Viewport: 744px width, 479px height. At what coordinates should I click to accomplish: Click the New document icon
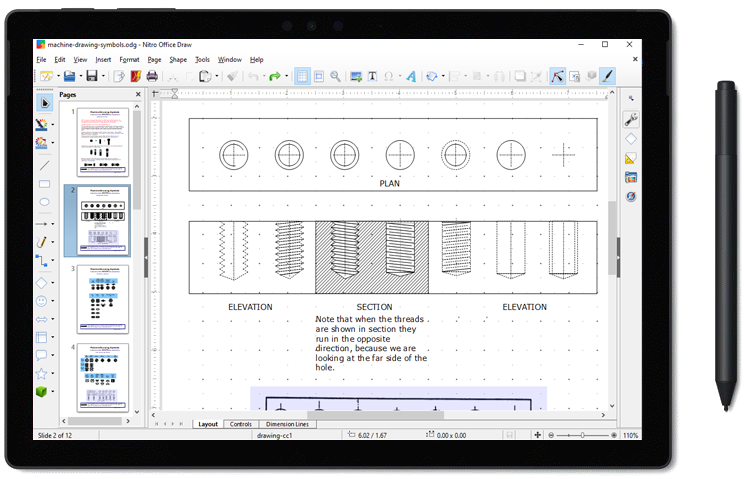click(46, 76)
